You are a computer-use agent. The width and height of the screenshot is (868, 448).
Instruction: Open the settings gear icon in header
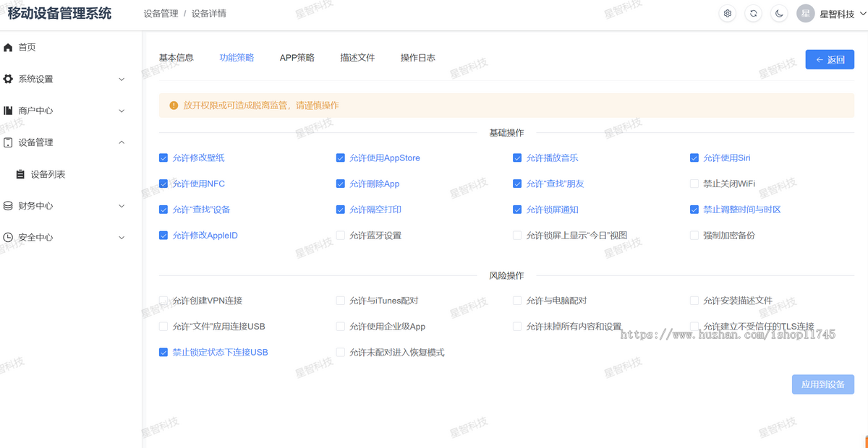pos(728,14)
